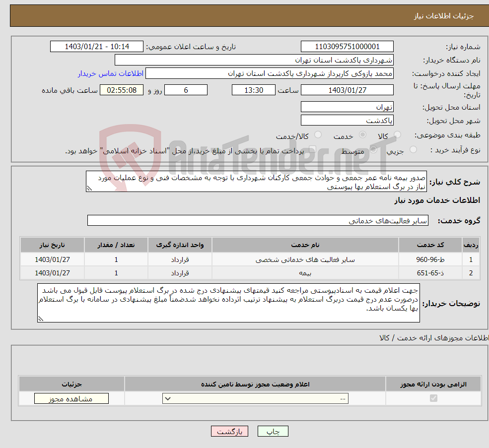Click service code ط-96-960 cell
This screenshot has height=448, width=489.
click(430, 259)
